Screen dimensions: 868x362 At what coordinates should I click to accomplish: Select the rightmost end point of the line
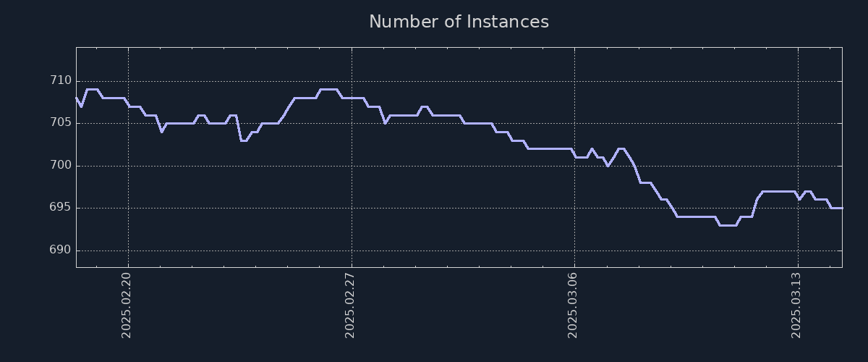(x=842, y=208)
